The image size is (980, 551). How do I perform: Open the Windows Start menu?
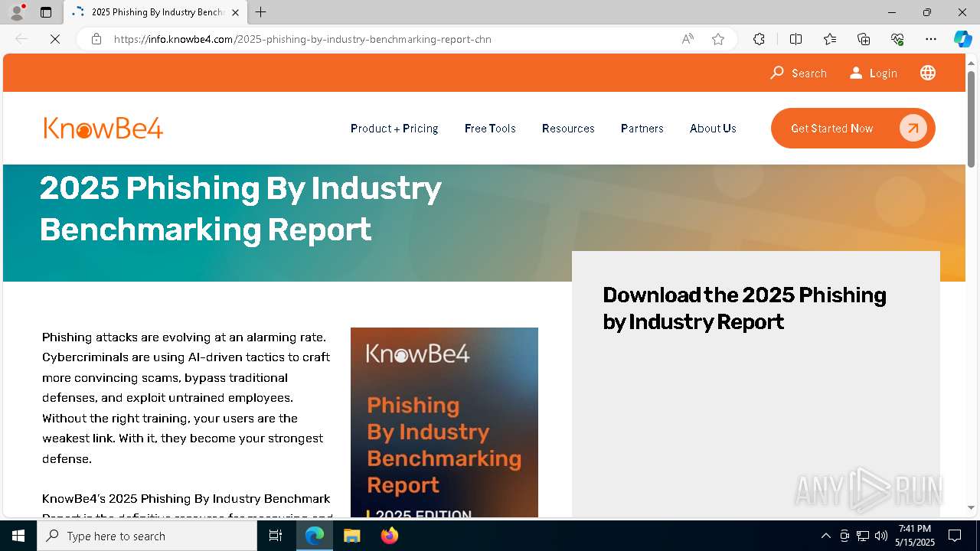18,536
